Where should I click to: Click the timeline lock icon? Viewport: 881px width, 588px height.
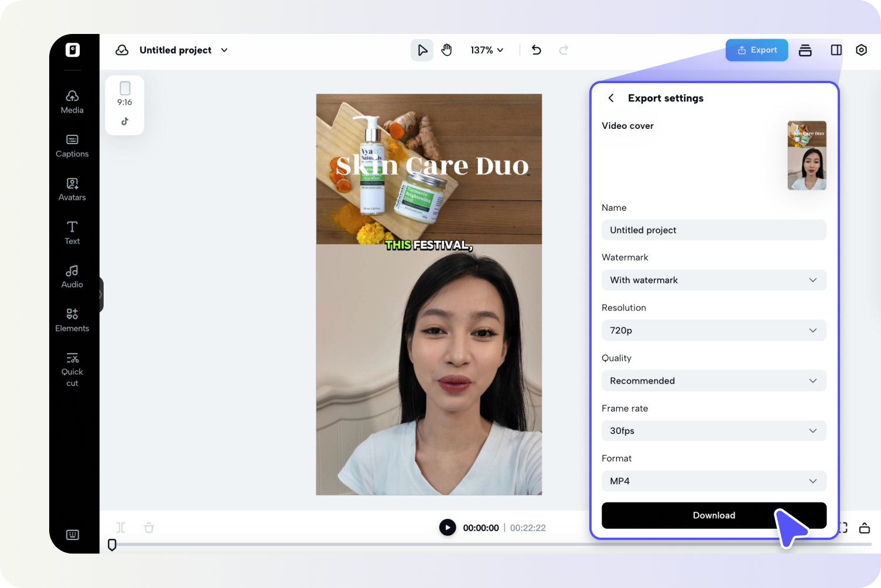tap(865, 528)
